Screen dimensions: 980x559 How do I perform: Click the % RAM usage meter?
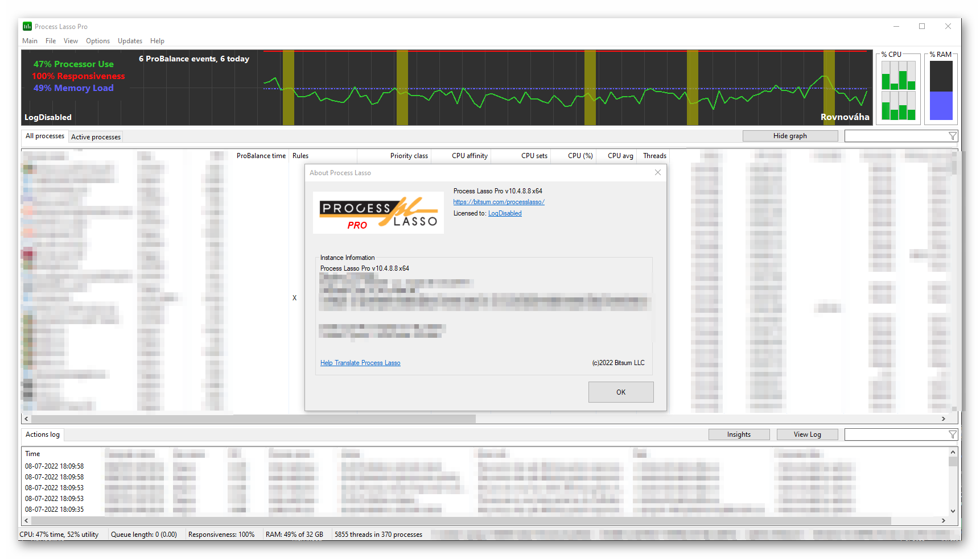point(941,90)
